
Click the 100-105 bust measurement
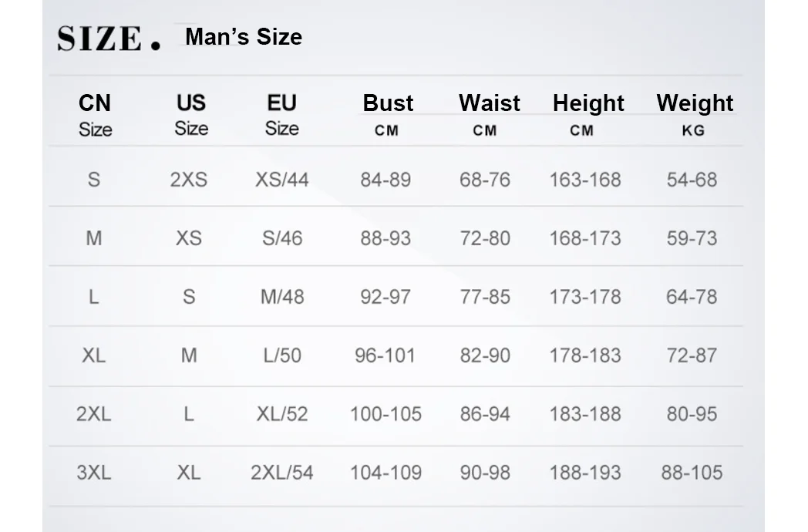click(385, 414)
